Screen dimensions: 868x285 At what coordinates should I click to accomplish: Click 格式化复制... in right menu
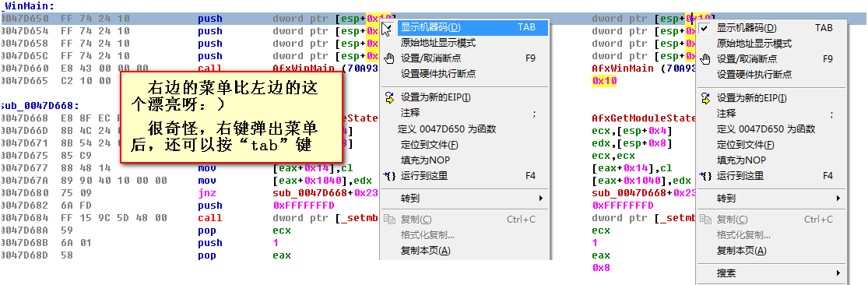(744, 235)
